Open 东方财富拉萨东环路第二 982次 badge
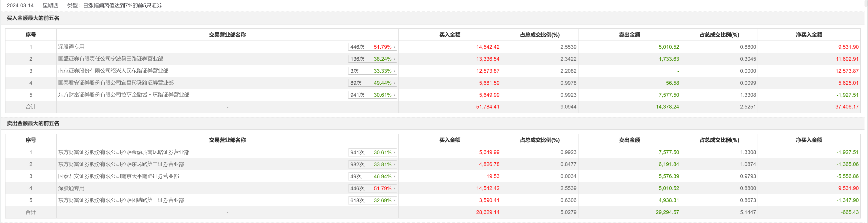Viewport: 868px width, 223px height. (x=372, y=164)
